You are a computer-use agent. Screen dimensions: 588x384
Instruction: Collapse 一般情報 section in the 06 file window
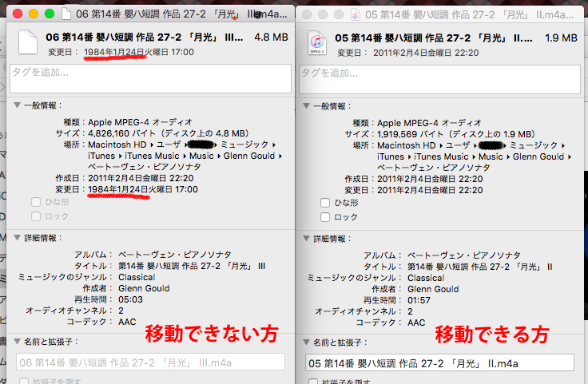[x=17, y=105]
